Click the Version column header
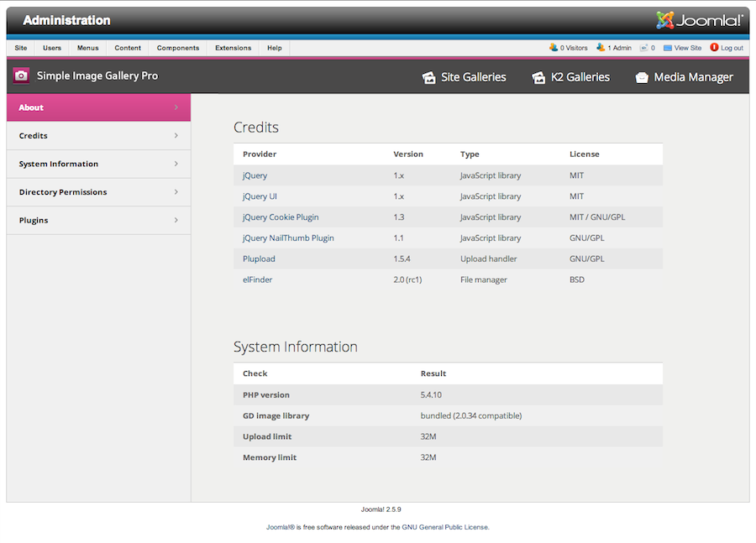The width and height of the screenshot is (756, 543). (408, 154)
